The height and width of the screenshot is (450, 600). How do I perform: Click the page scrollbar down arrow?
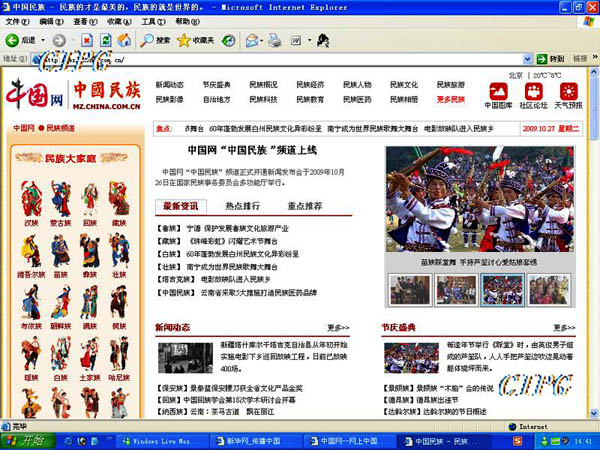coord(594,413)
